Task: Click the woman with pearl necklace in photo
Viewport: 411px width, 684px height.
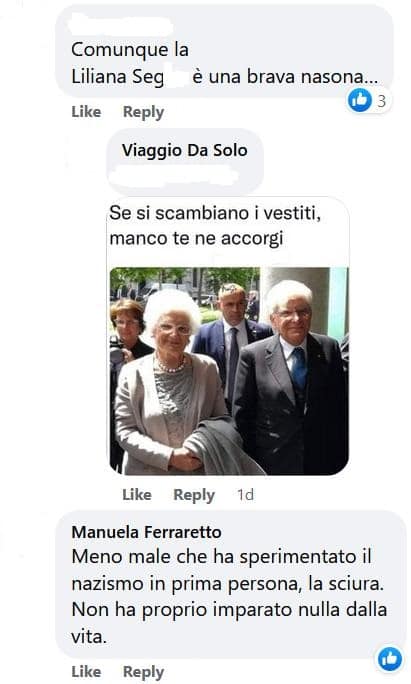Action: 168,384
